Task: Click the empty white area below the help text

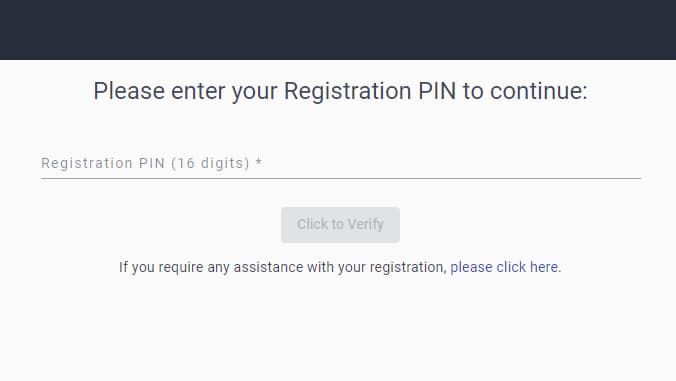Action: [338, 330]
